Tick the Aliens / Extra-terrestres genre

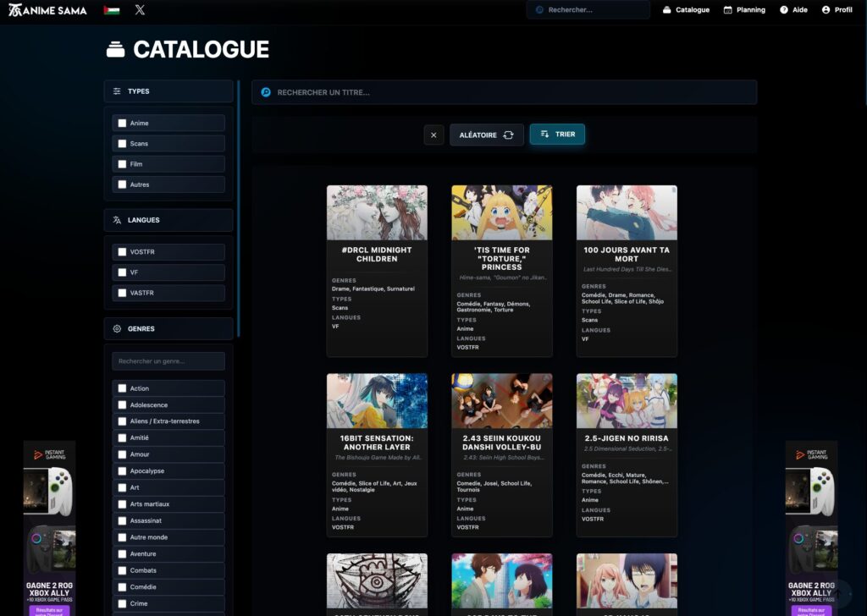tap(122, 421)
